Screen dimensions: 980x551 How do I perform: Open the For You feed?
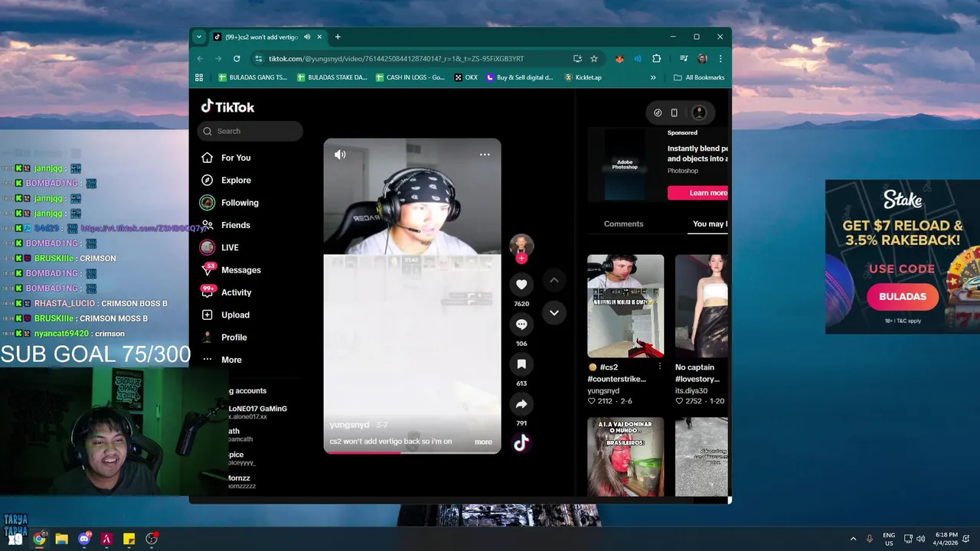pos(236,158)
